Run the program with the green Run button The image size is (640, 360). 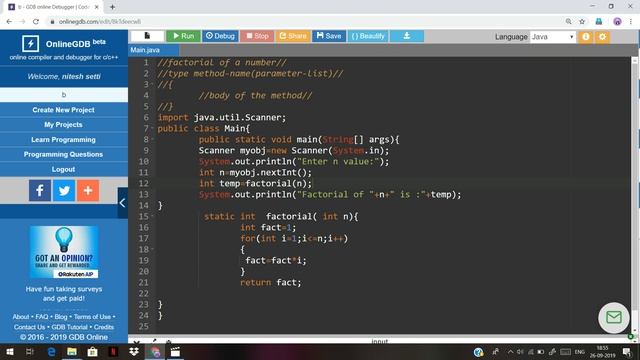coord(183,36)
